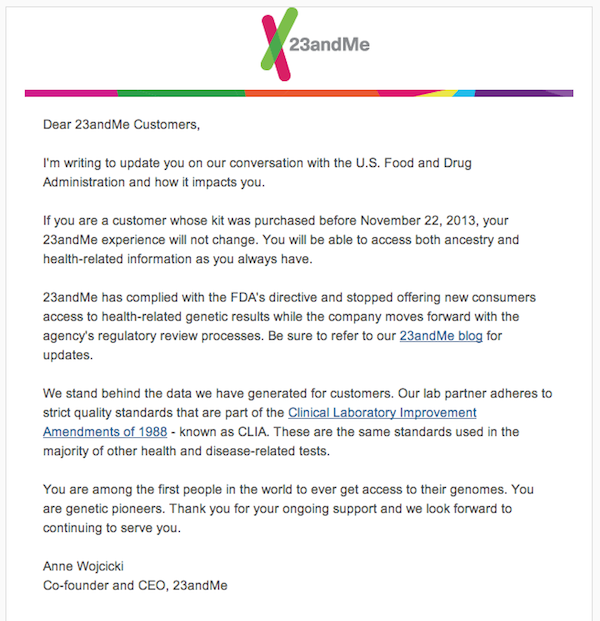Image resolution: width=600 pixels, height=621 pixels.
Task: Click the magenta segment of the color bar
Action: tap(71, 93)
